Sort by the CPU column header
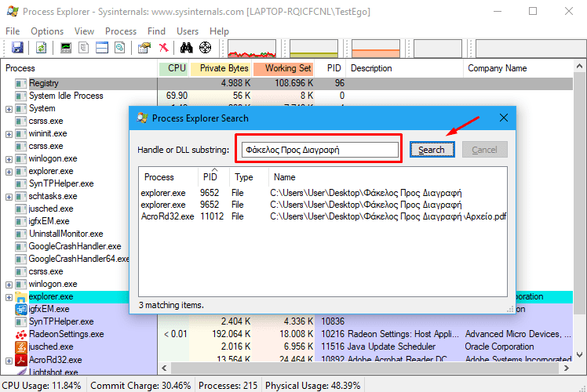Image resolution: width=587 pixels, height=392 pixels. [173, 68]
